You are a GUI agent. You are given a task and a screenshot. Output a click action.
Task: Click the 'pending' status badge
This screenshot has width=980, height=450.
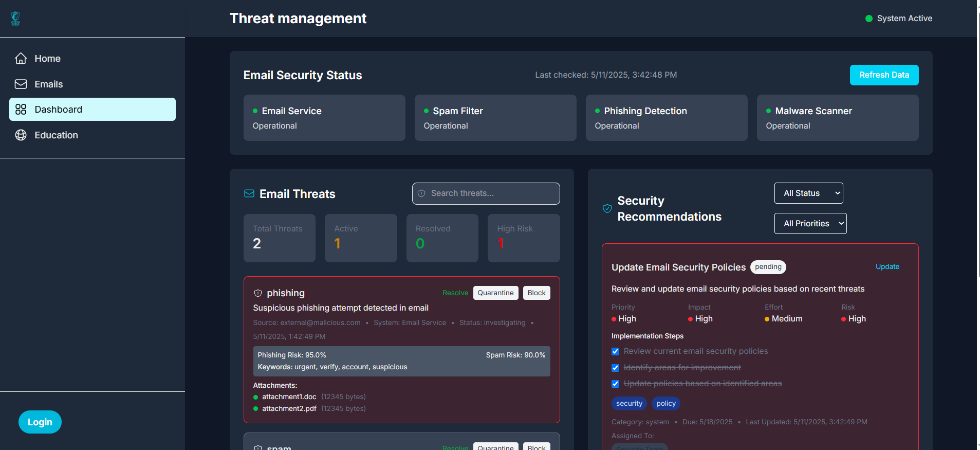tap(768, 267)
